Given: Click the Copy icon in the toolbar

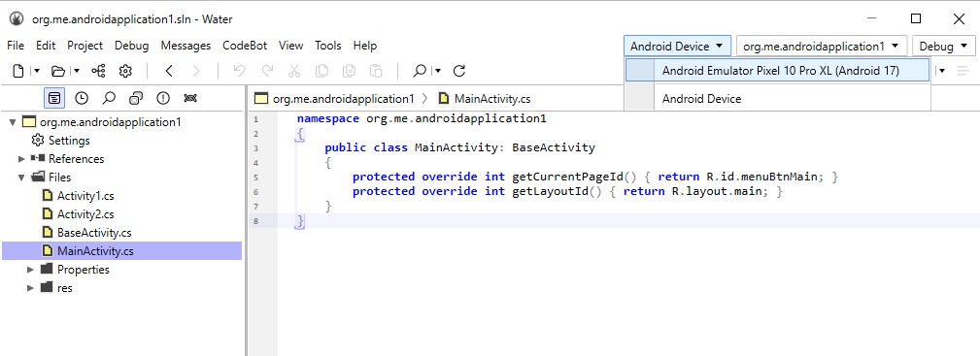Looking at the screenshot, I should click(321, 71).
